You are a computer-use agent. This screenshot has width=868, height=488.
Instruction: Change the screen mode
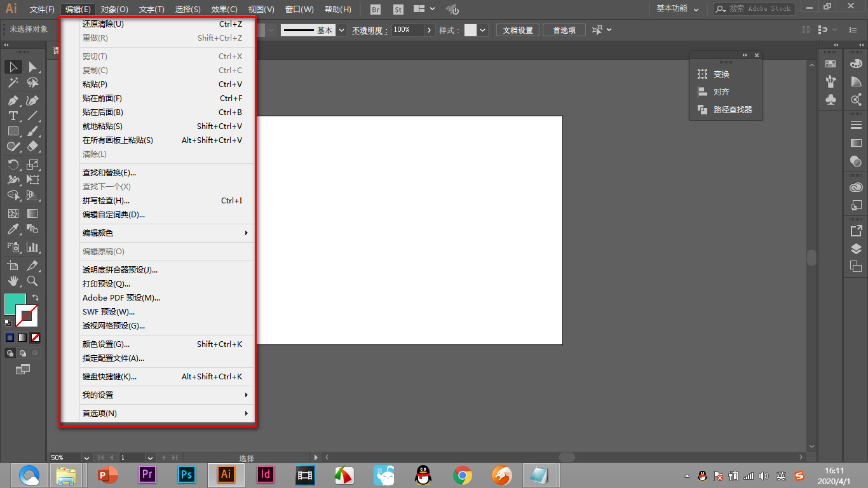(23, 369)
